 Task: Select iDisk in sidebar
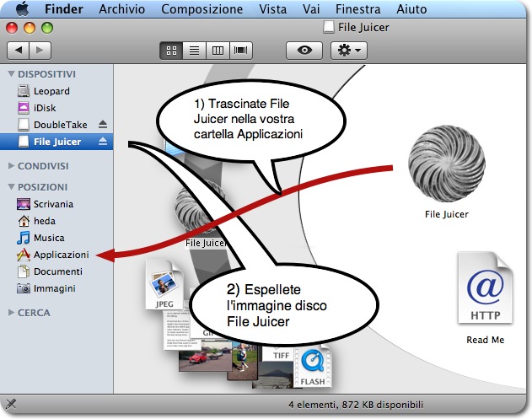56,108
